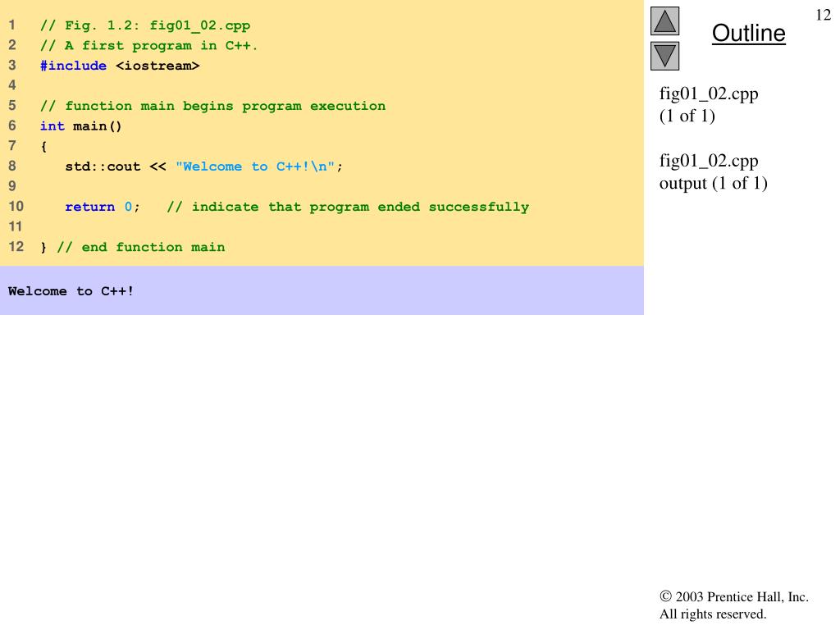
Task: Click the 'indicate that program ended successfully' comment
Action: (348, 207)
